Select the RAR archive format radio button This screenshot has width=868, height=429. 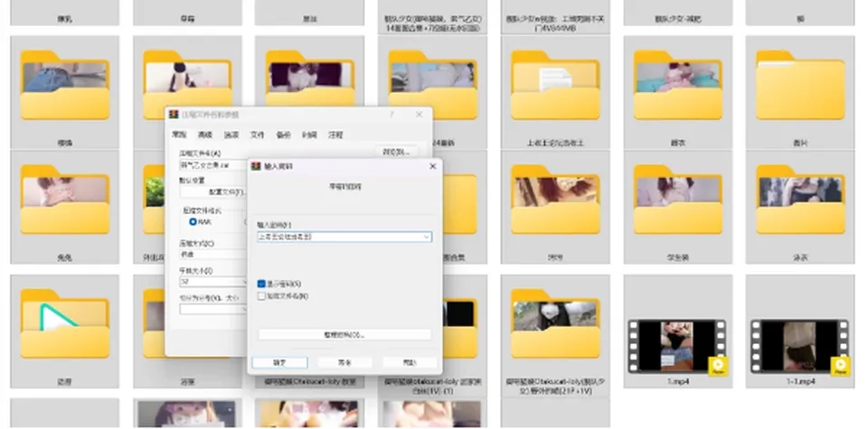tap(193, 221)
